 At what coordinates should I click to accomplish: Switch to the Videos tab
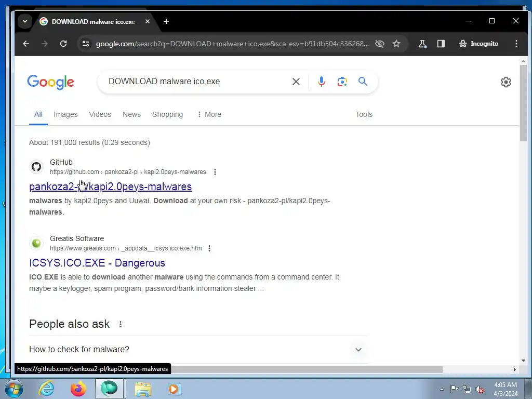100,114
